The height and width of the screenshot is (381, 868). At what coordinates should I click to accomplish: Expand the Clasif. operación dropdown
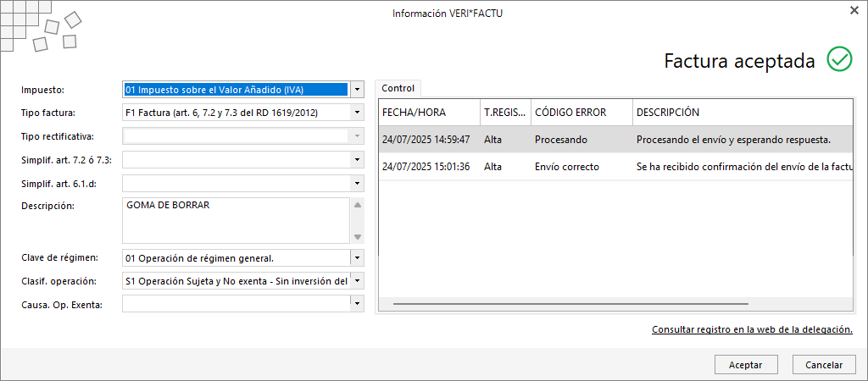tap(357, 281)
